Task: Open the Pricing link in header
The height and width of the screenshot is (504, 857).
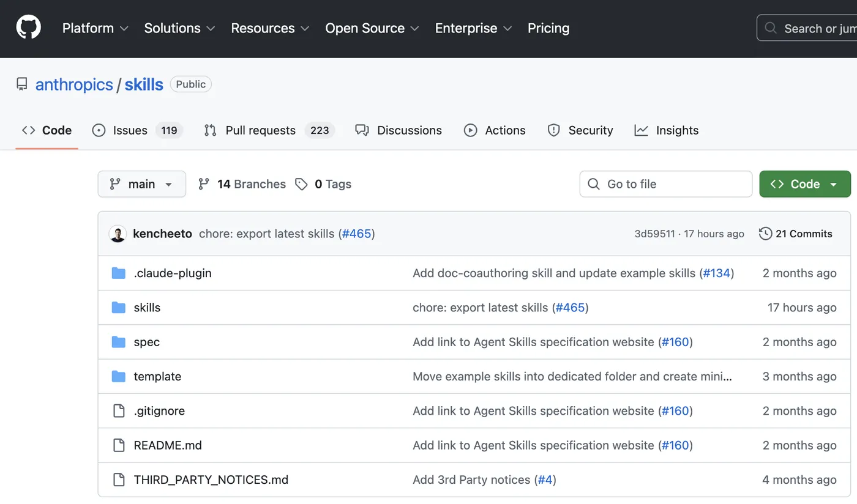Action: (548, 28)
